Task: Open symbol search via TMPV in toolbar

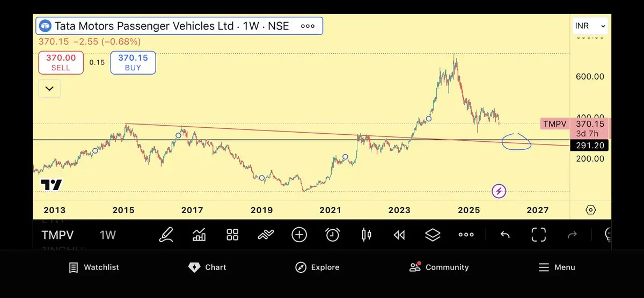Action: (57, 235)
